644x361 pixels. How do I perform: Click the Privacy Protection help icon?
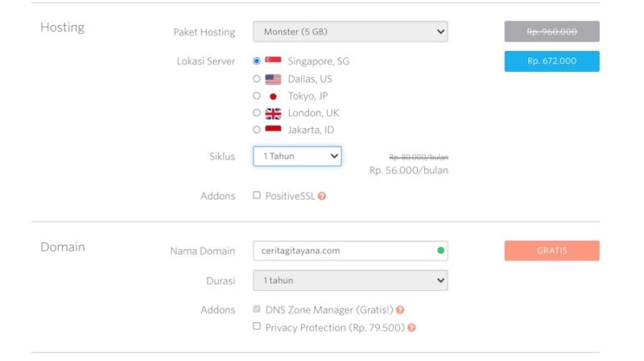click(x=411, y=328)
